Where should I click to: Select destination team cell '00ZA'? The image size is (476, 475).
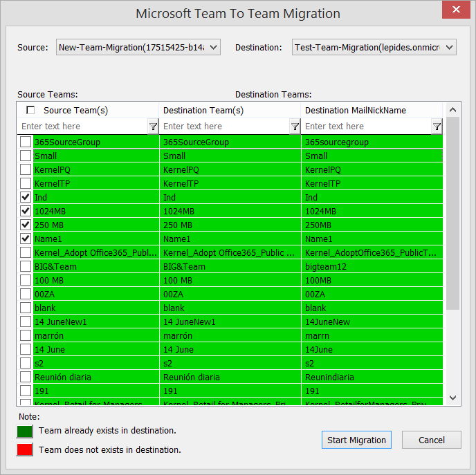point(230,294)
